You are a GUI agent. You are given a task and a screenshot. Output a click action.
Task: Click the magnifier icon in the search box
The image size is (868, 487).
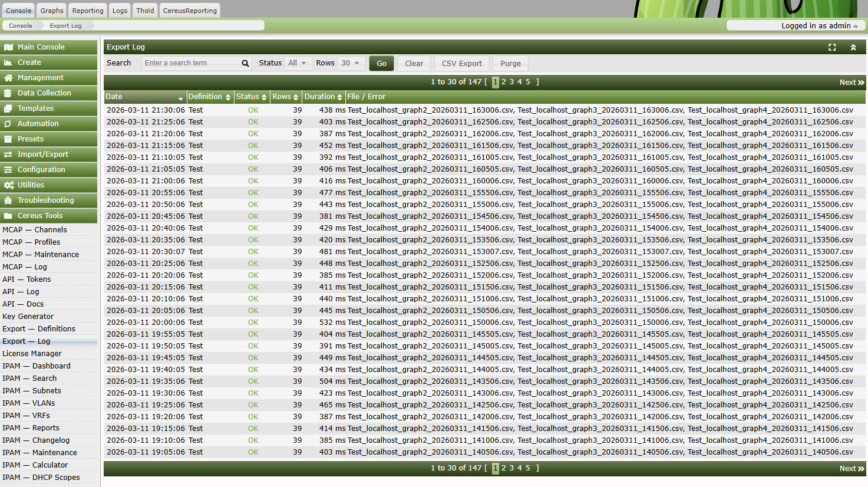pyautogui.click(x=245, y=63)
